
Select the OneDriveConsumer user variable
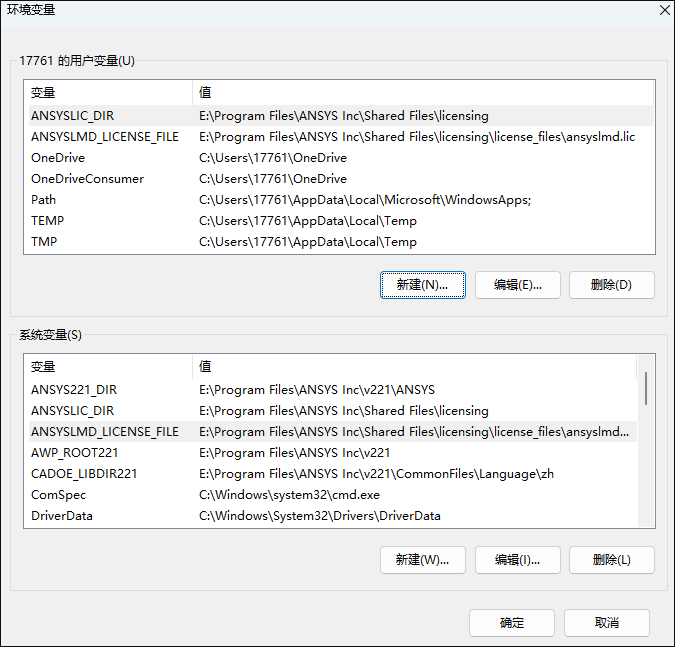(341, 179)
